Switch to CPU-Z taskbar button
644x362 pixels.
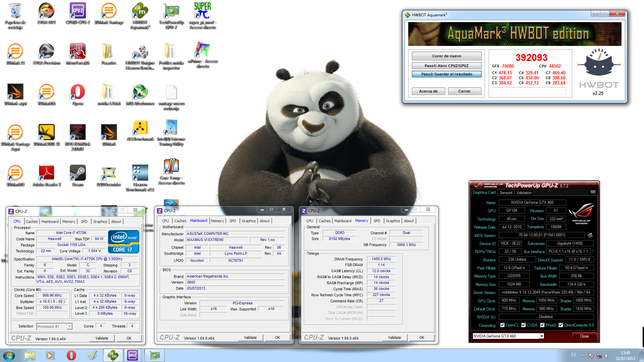point(132,355)
